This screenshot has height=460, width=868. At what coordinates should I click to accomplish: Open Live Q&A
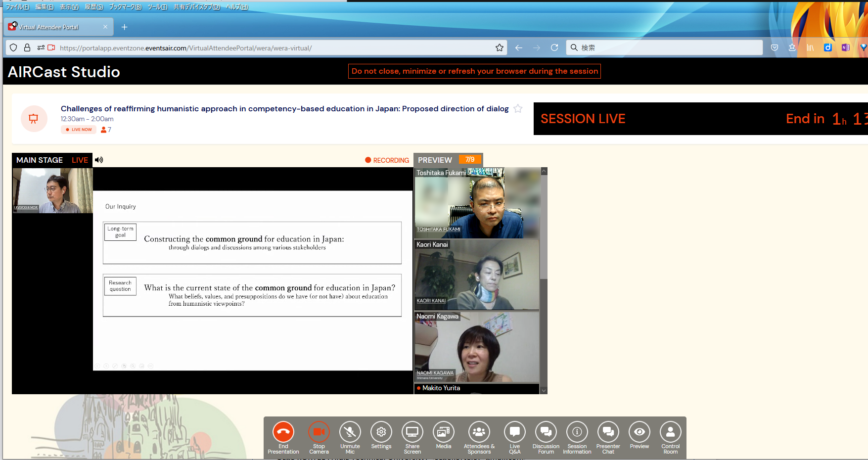tap(514, 432)
